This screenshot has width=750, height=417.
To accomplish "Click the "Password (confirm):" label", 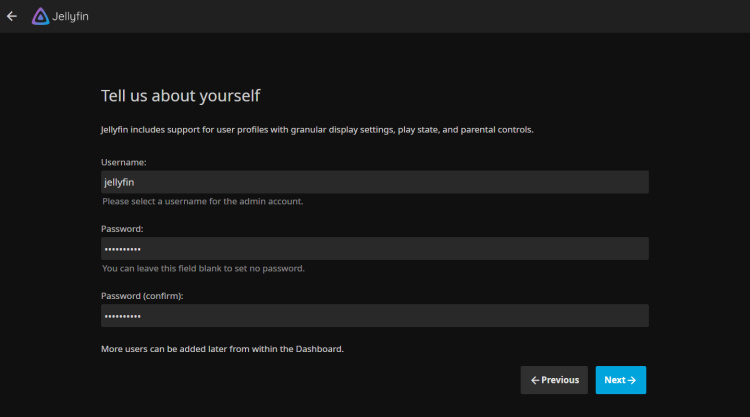I will tap(142, 296).
